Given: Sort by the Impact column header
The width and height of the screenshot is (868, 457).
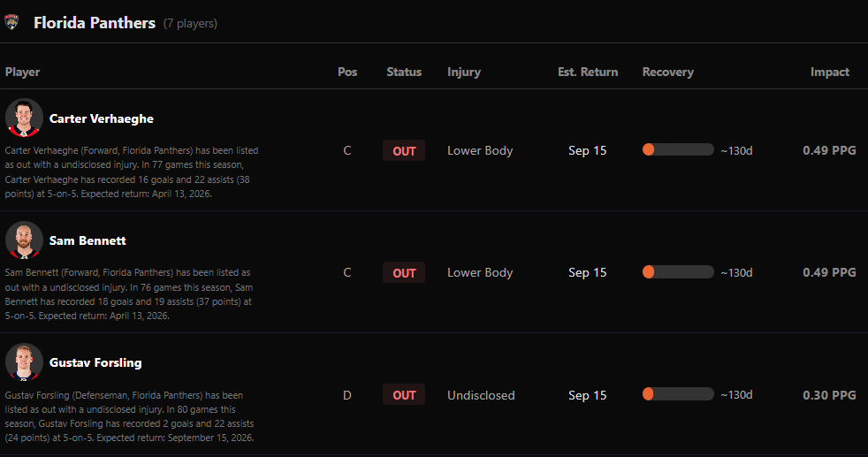Looking at the screenshot, I should click(x=830, y=72).
